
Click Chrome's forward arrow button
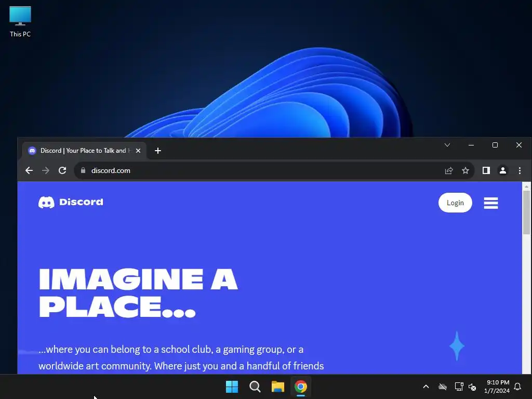click(46, 170)
